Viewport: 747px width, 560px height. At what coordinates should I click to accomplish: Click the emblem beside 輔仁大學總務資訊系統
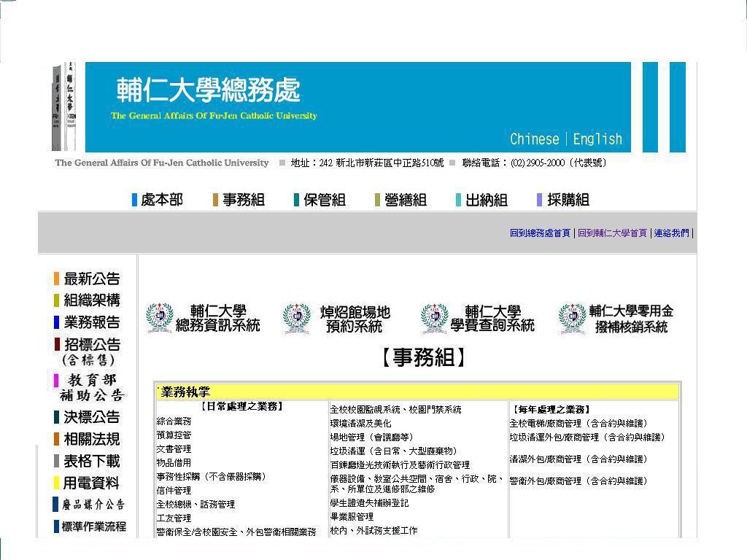click(160, 318)
